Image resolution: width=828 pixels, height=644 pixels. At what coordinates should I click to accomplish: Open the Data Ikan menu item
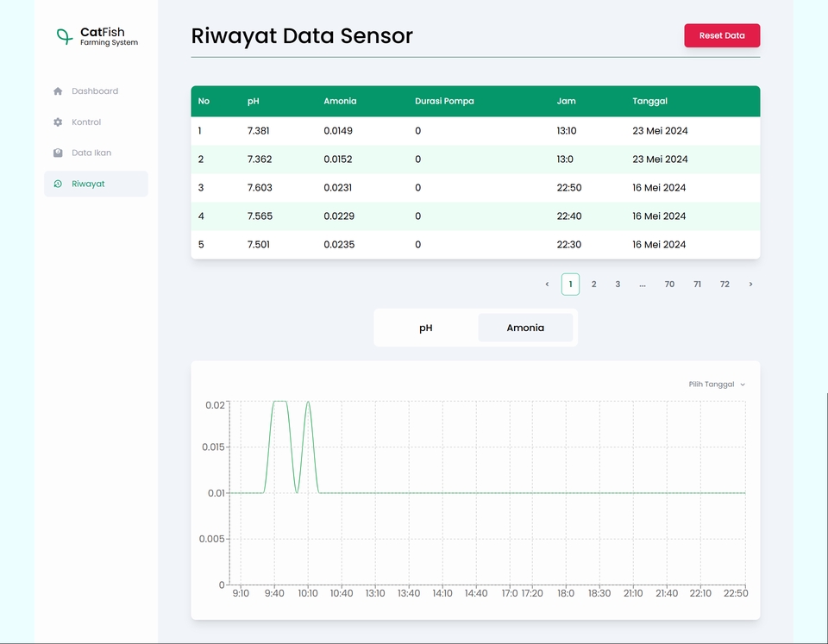coord(91,153)
